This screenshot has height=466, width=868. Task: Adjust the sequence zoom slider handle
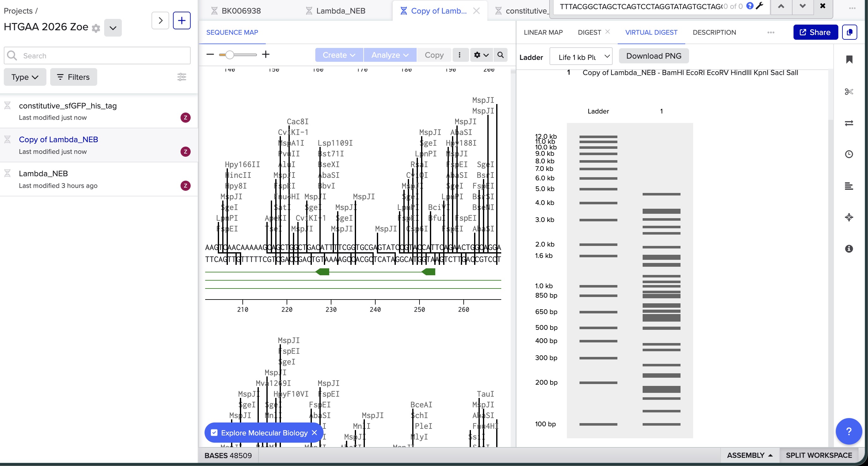click(x=230, y=55)
